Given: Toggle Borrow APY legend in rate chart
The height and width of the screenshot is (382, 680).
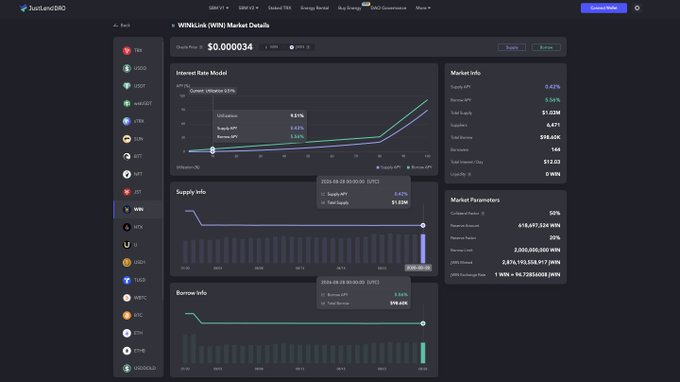Looking at the screenshot, I should pyautogui.click(x=419, y=167).
